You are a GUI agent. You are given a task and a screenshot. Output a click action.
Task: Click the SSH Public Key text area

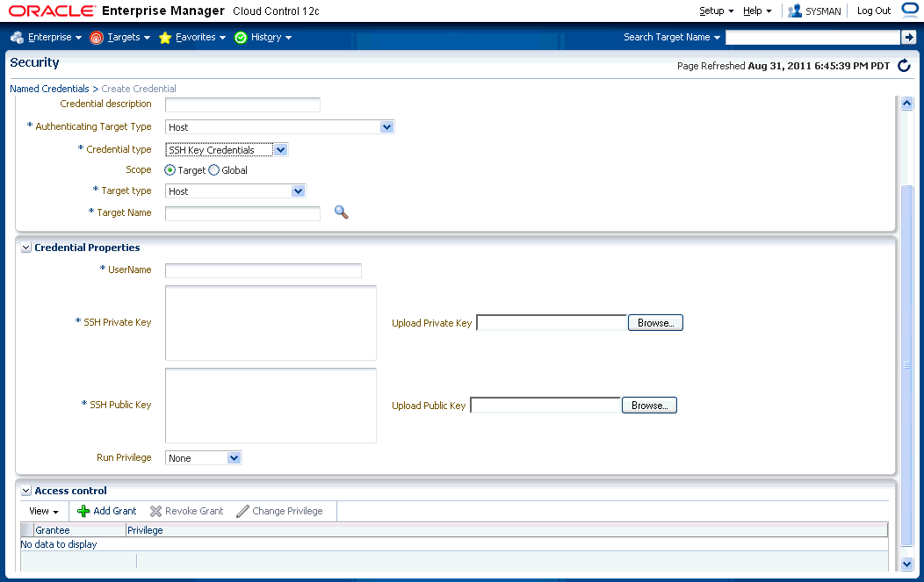(x=271, y=406)
